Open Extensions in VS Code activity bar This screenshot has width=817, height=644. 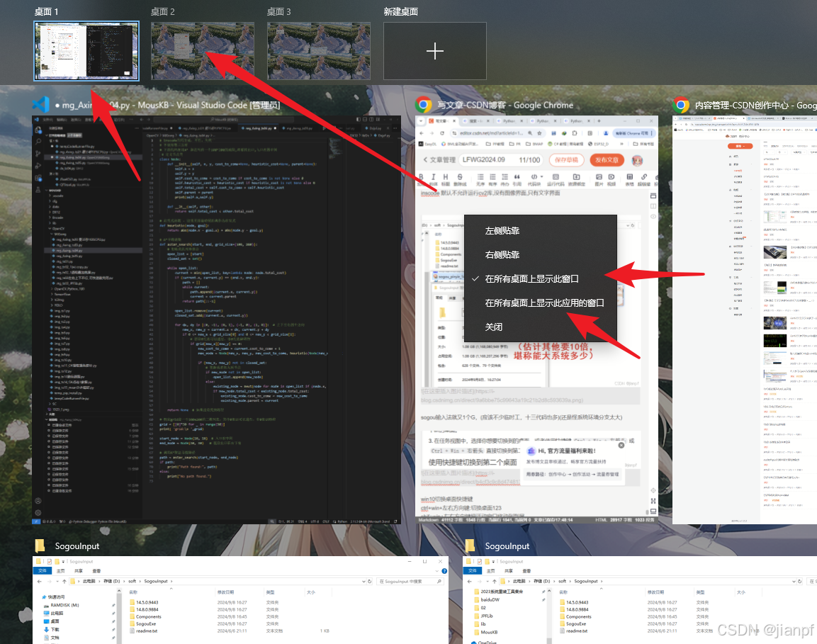[38, 179]
